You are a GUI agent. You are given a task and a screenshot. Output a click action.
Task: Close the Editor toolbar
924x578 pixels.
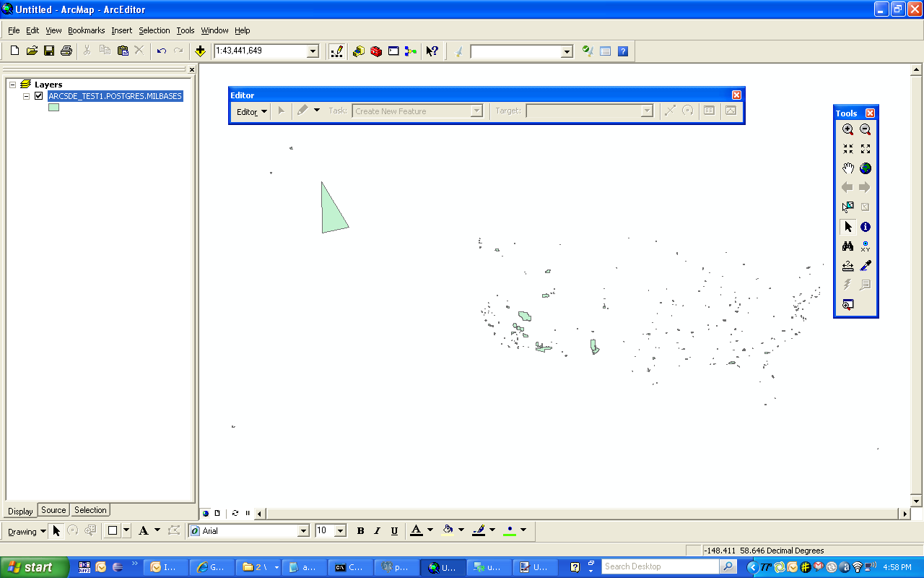click(x=736, y=95)
